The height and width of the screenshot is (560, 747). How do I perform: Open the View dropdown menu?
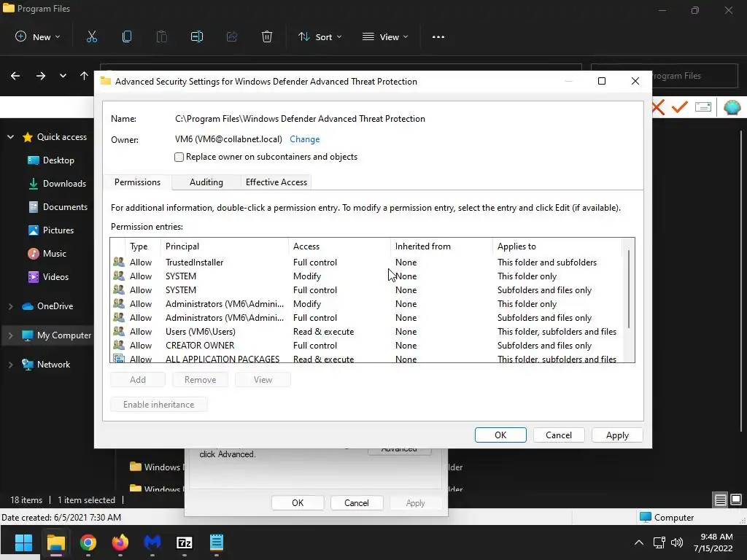pyautogui.click(x=385, y=36)
